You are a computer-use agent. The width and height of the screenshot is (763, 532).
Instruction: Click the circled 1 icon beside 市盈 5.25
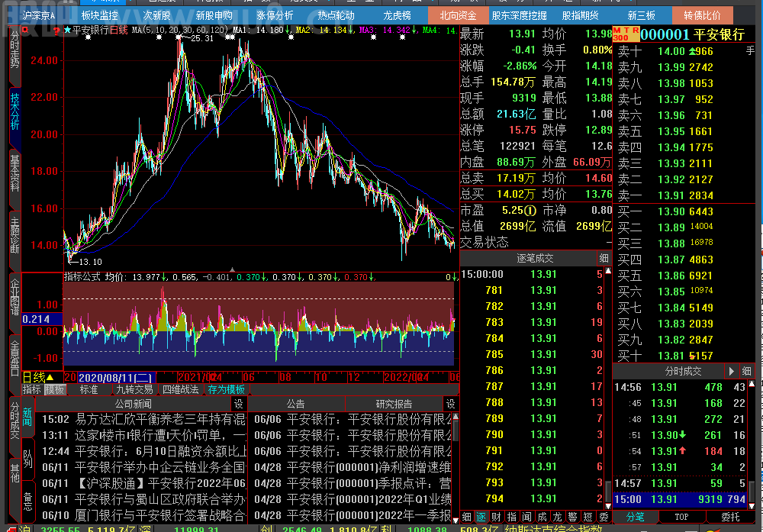pos(531,211)
